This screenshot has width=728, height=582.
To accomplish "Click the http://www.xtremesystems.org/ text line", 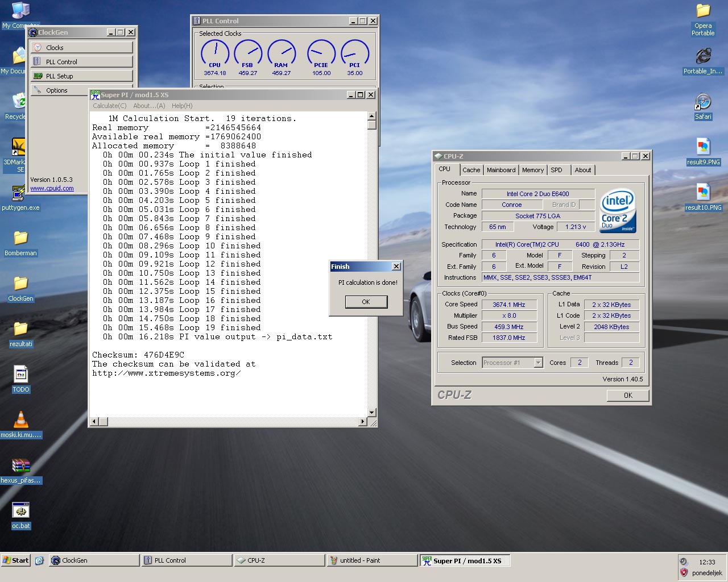I will click(167, 373).
